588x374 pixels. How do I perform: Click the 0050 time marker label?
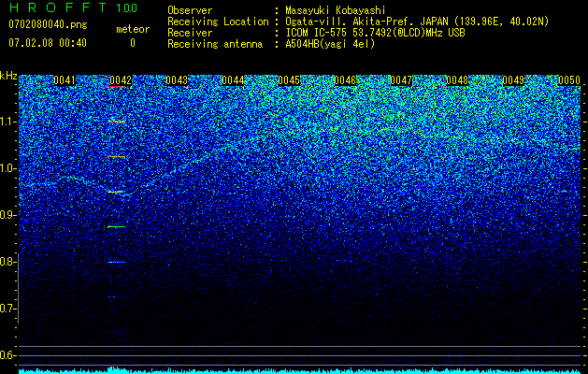pyautogui.click(x=569, y=80)
